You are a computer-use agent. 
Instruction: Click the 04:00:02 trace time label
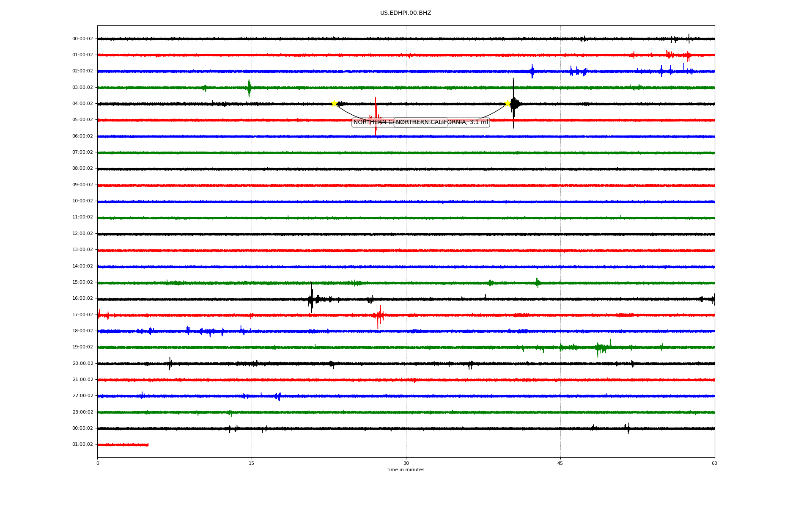[82, 104]
